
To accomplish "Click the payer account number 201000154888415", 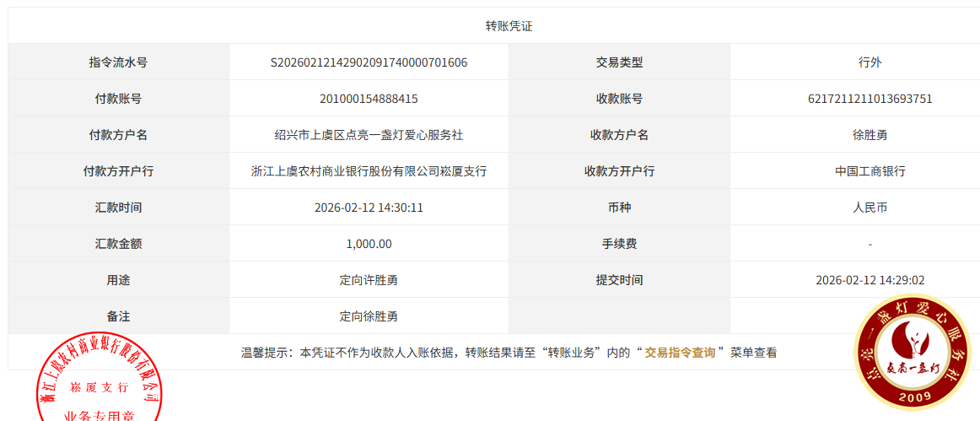I will (x=369, y=99).
